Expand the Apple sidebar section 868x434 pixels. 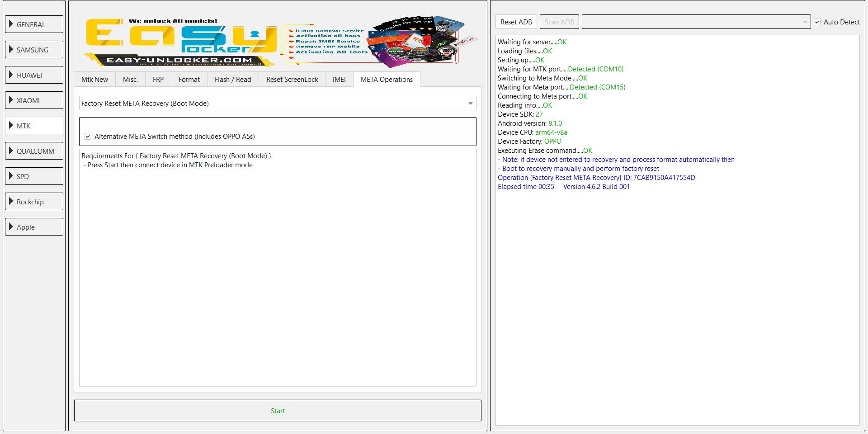click(x=34, y=227)
